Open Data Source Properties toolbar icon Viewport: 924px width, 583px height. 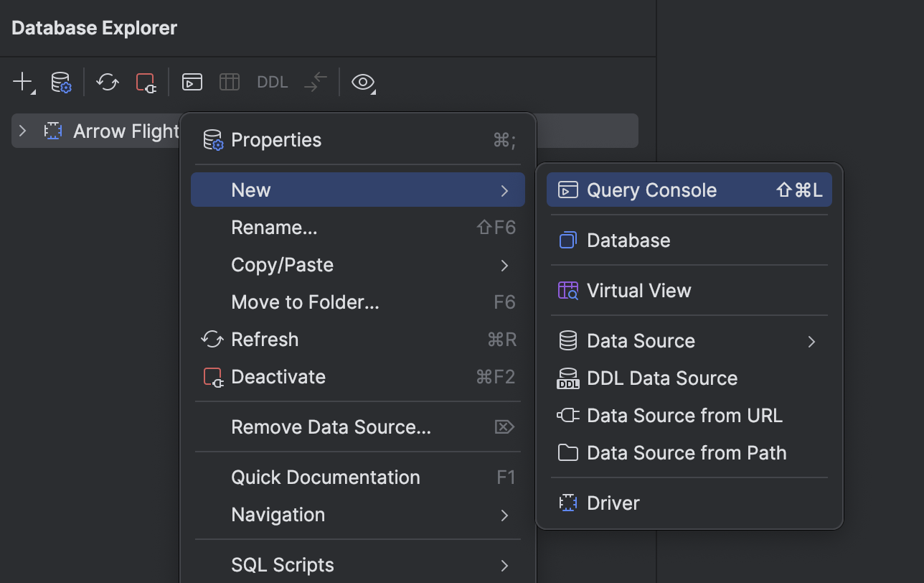point(61,82)
